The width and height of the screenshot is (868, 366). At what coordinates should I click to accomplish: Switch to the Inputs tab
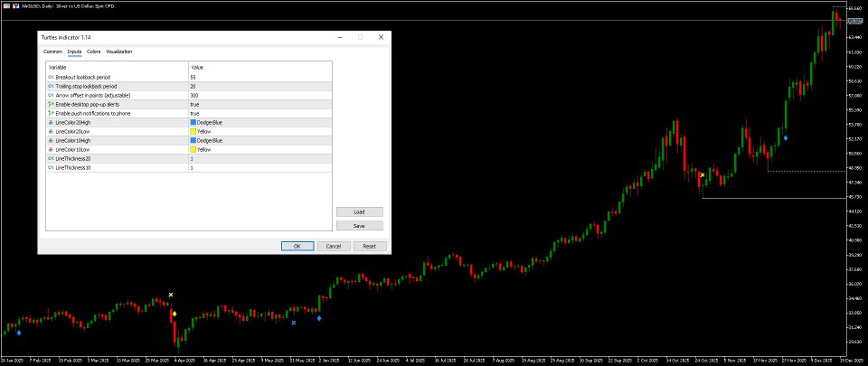tap(75, 52)
